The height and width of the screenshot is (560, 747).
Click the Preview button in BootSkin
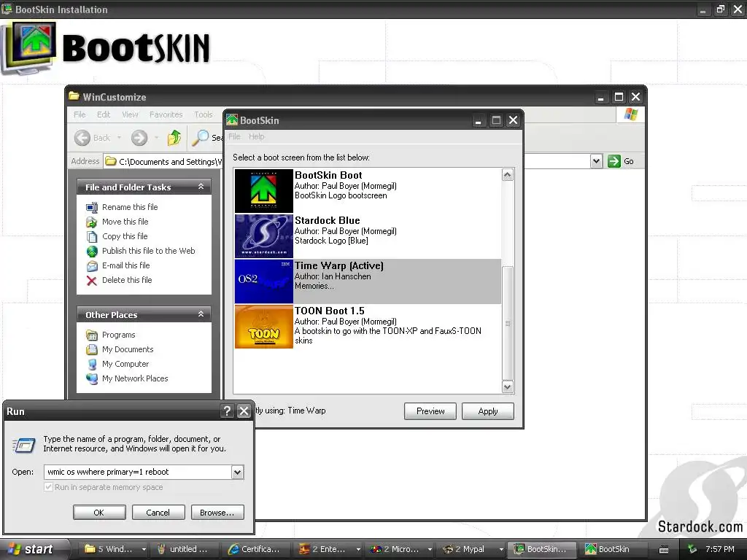click(430, 411)
